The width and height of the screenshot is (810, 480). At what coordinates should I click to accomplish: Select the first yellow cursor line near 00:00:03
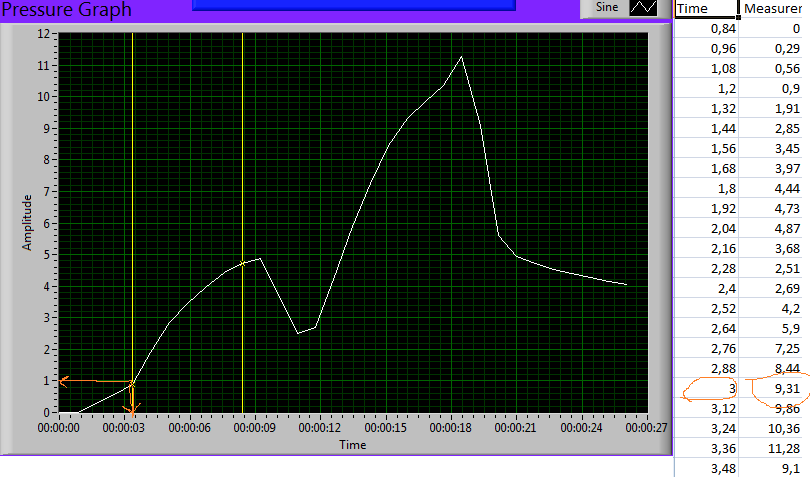point(133,207)
